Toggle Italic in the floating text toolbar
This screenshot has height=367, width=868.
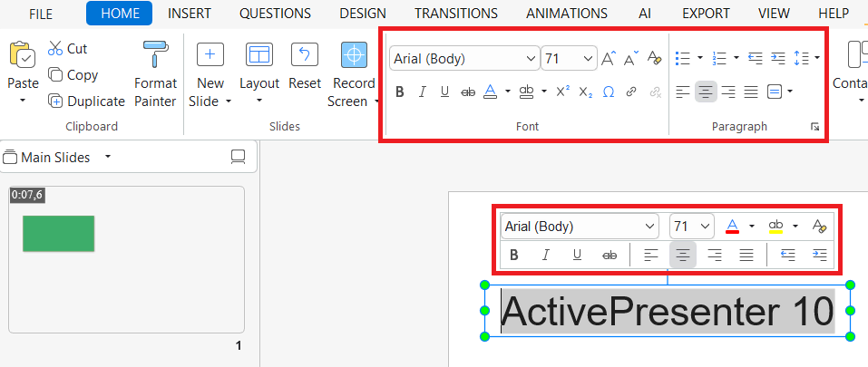point(546,255)
